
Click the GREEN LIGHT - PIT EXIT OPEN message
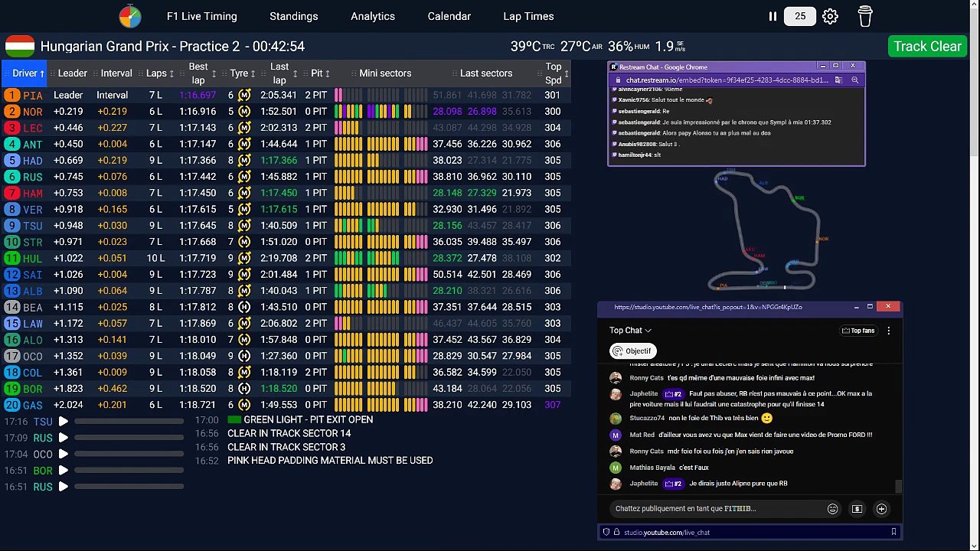tap(309, 419)
